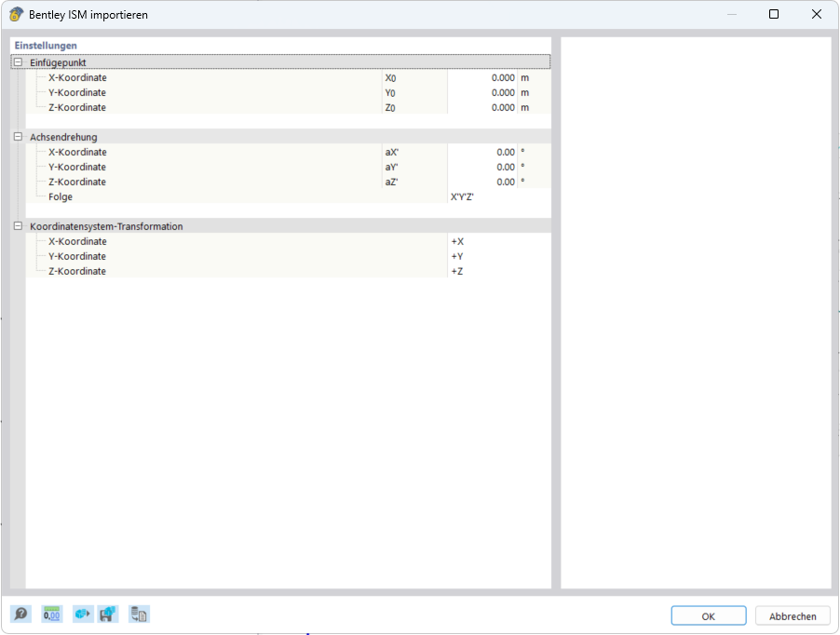Click the Z0 symbol cell
The height and width of the screenshot is (635, 840).
(414, 107)
